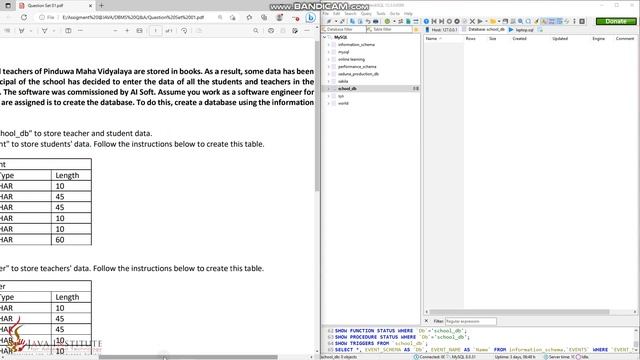Collapse the MySQL root tree node

tap(324, 37)
